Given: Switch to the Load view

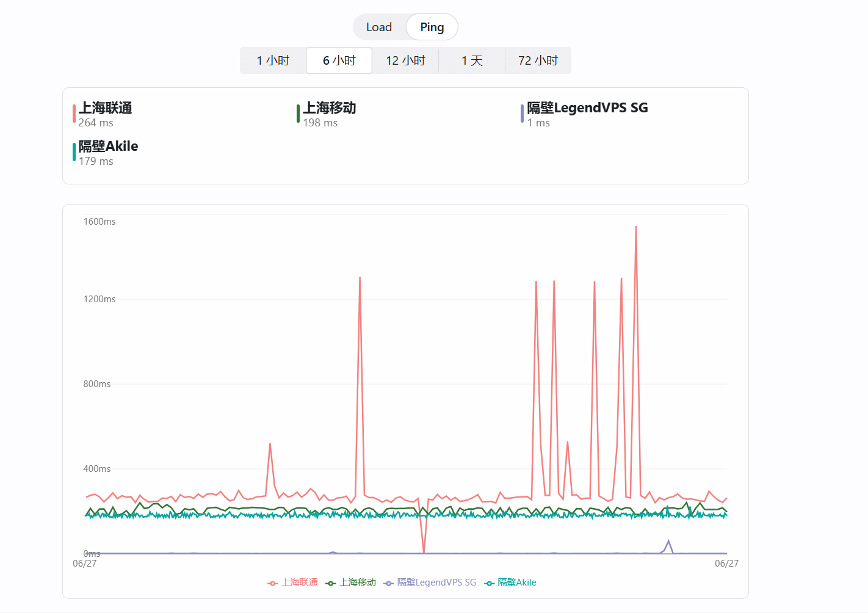Looking at the screenshot, I should pos(378,27).
